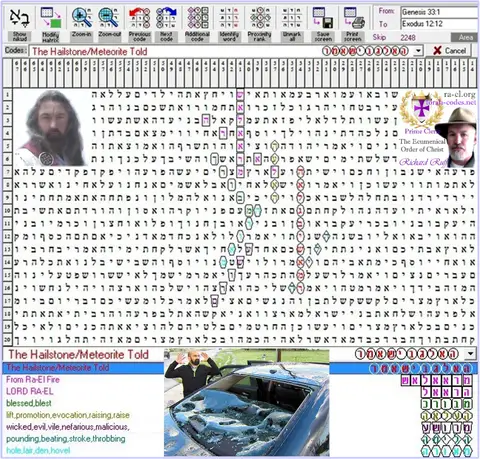Go to Previous code icon

click(x=139, y=18)
